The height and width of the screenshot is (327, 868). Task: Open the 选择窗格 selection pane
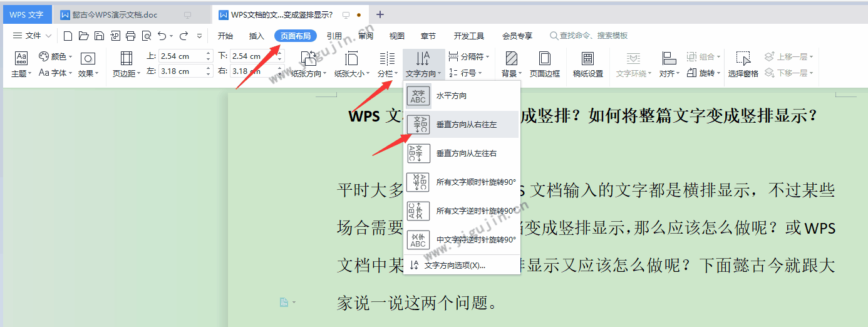[x=743, y=65]
